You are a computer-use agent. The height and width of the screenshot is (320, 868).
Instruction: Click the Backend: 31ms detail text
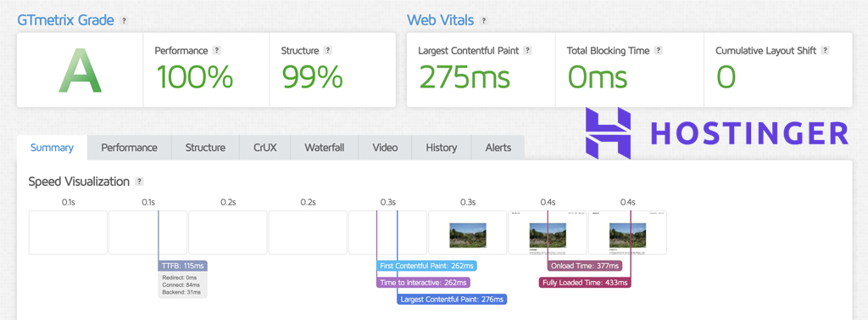[x=181, y=292]
